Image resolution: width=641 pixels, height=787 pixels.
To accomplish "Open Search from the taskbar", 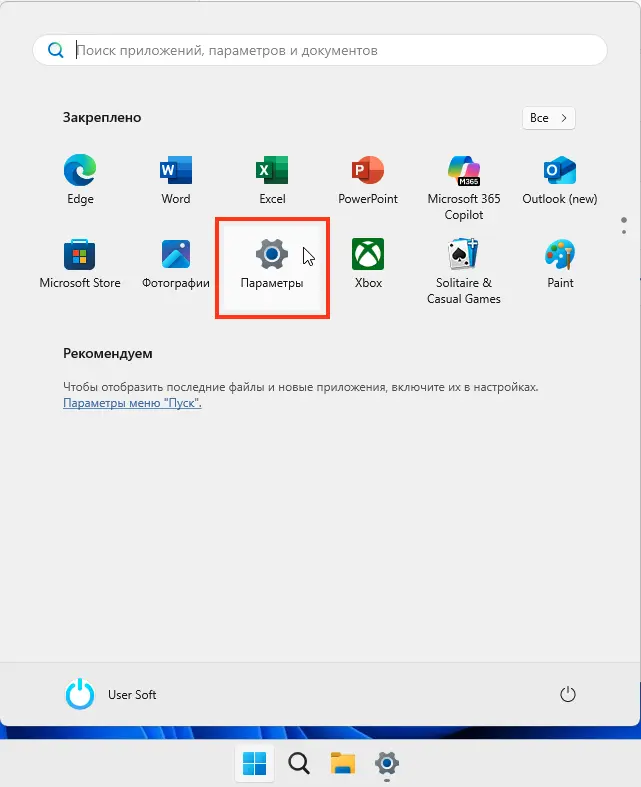I will click(x=299, y=763).
